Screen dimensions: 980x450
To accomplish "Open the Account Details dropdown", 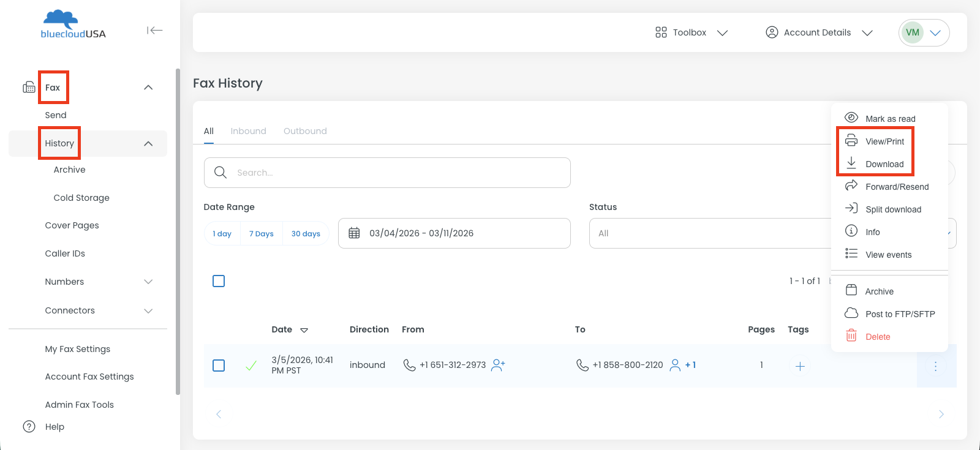I will point(818,32).
